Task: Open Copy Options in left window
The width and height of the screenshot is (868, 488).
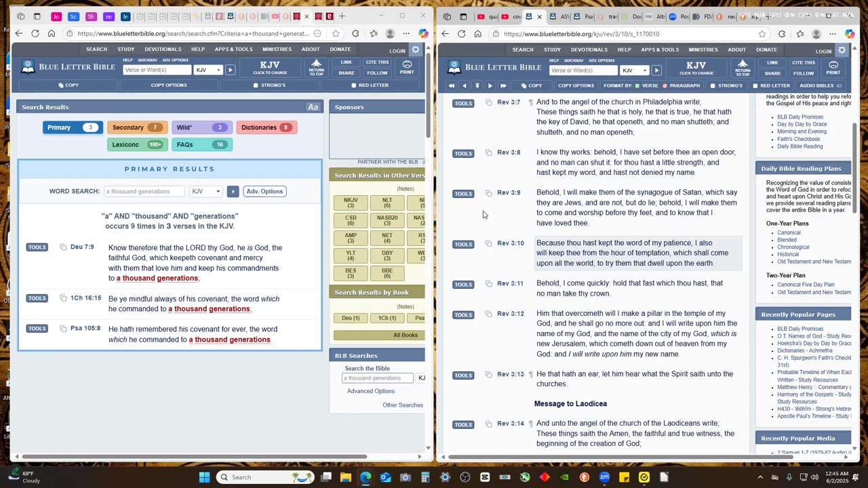Action: point(169,85)
